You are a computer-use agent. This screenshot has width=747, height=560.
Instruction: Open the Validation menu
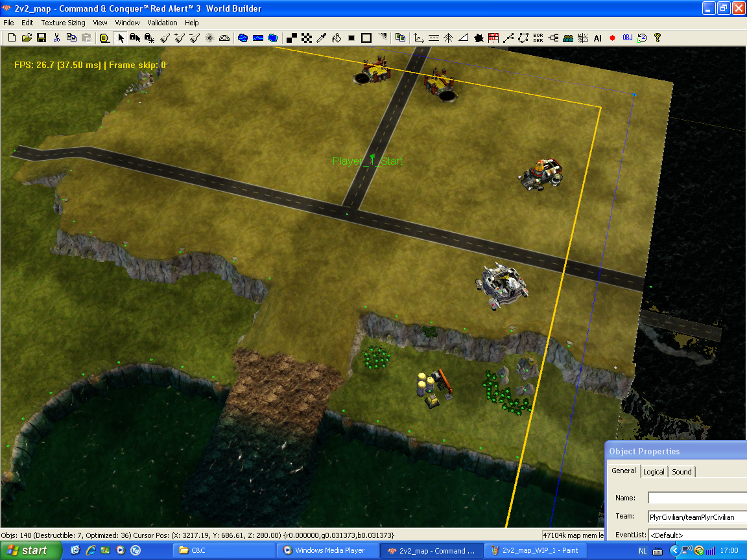pyautogui.click(x=162, y=23)
